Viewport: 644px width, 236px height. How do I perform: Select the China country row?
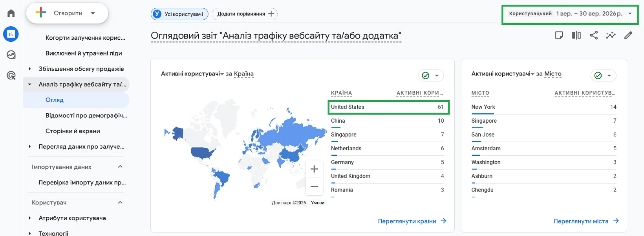point(387,121)
